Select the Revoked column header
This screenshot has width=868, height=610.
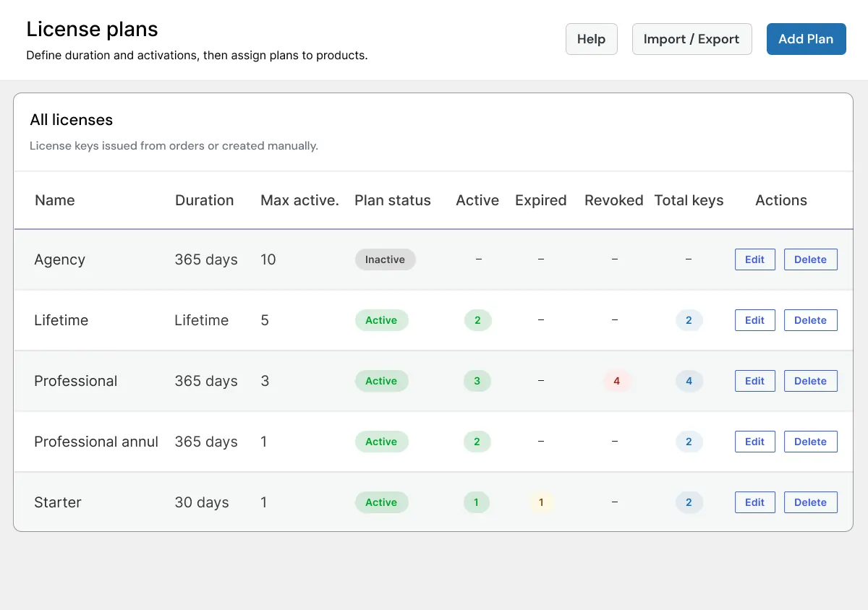click(614, 201)
